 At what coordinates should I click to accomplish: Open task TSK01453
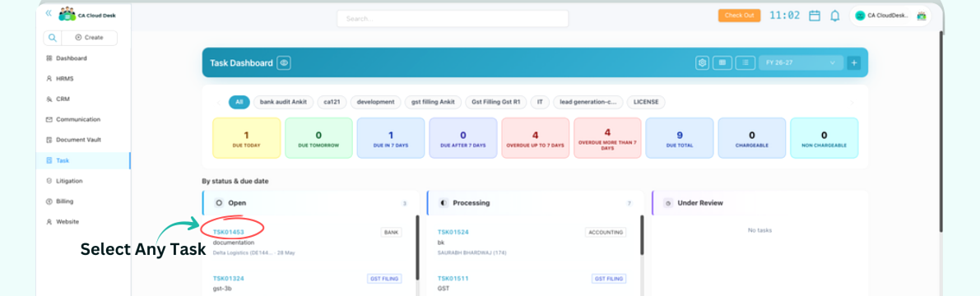228,233
